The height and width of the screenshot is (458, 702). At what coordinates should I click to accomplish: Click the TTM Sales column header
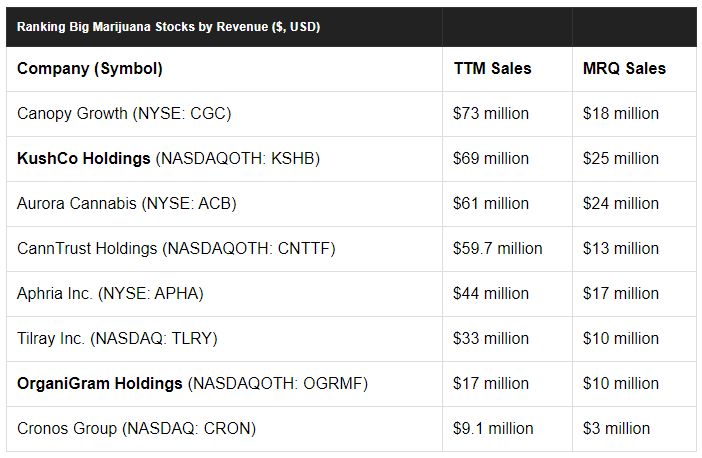(492, 69)
